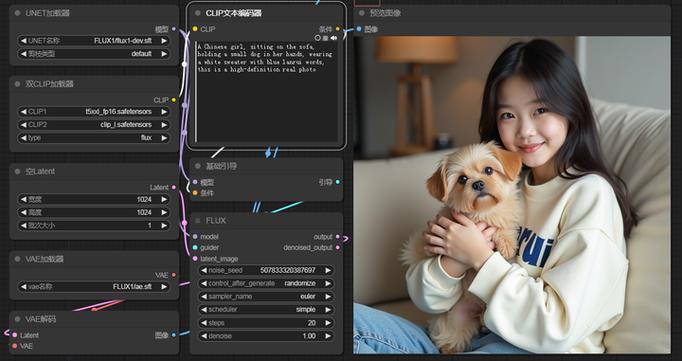The height and width of the screenshot is (361, 682).
Task: Click the cyan guider input socket on FLUX
Action: tap(195, 247)
